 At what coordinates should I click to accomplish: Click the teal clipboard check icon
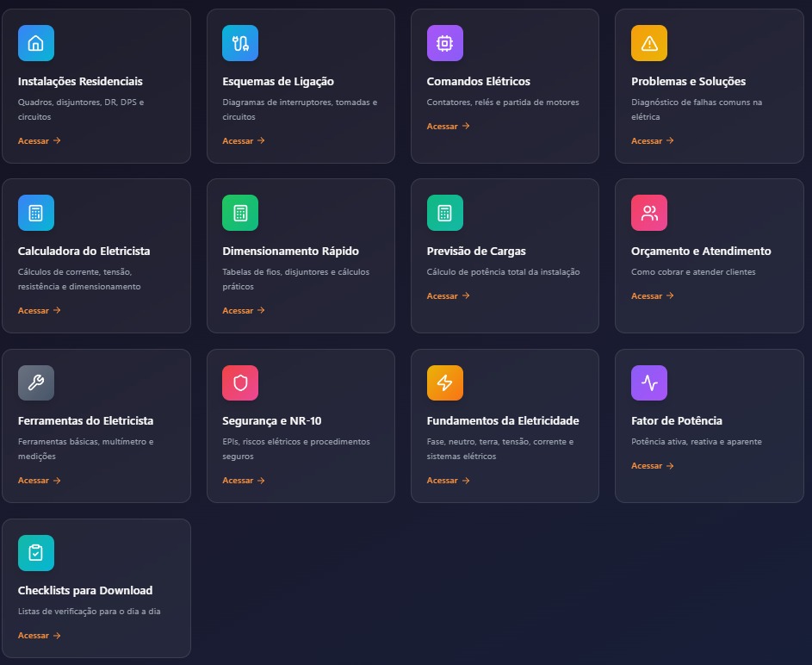[x=36, y=553]
